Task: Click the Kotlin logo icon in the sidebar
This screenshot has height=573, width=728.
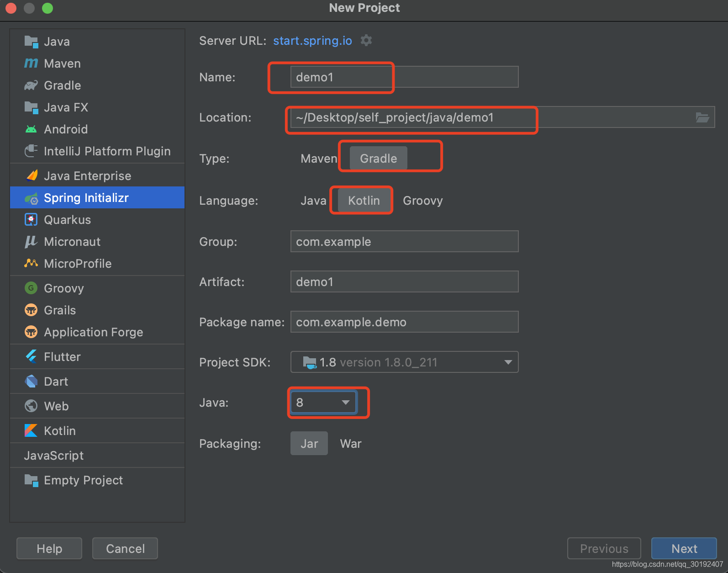Action: [31, 430]
